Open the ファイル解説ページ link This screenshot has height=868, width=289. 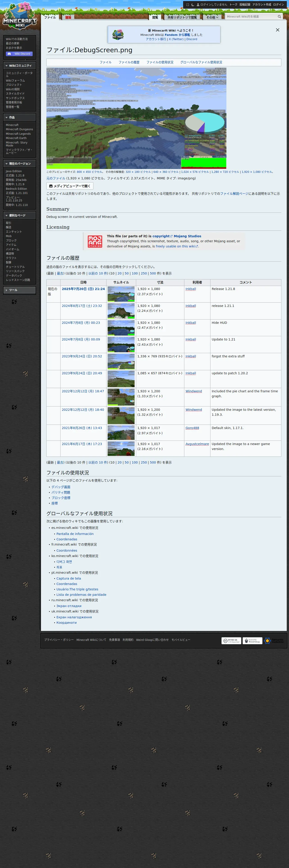pos(234,194)
